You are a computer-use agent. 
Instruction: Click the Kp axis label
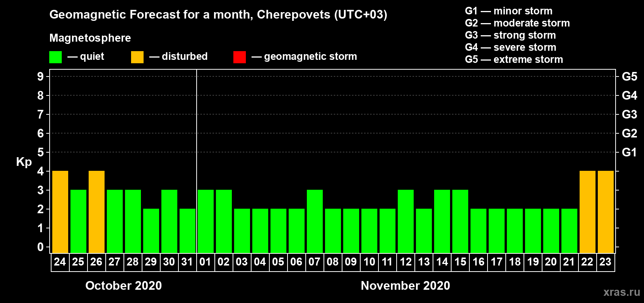(x=24, y=162)
